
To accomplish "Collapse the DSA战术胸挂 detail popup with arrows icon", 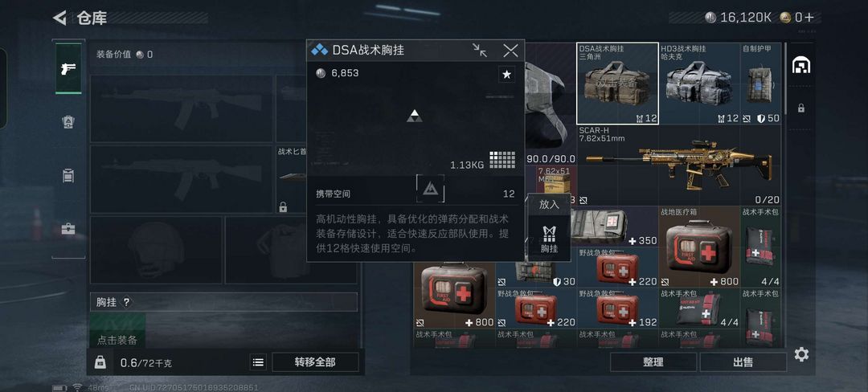I will [x=480, y=51].
